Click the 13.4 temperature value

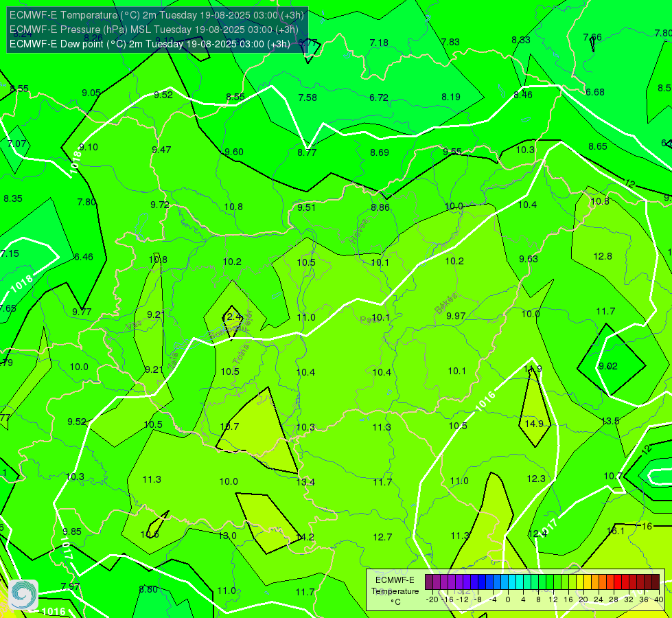[305, 482]
